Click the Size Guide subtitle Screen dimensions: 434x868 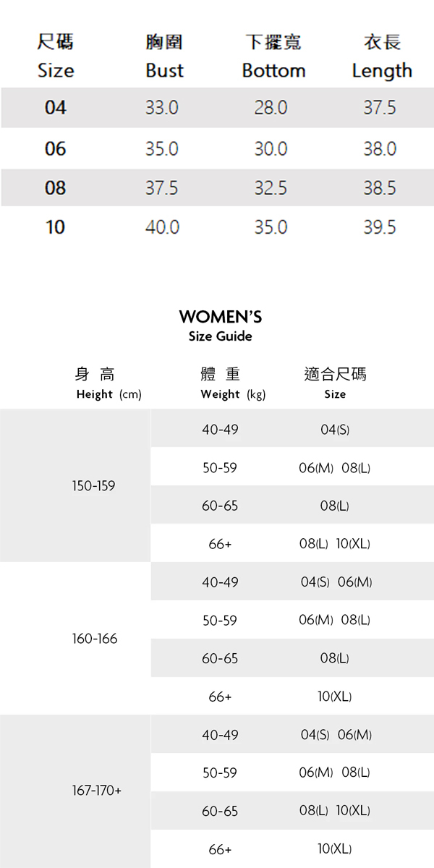221,336
